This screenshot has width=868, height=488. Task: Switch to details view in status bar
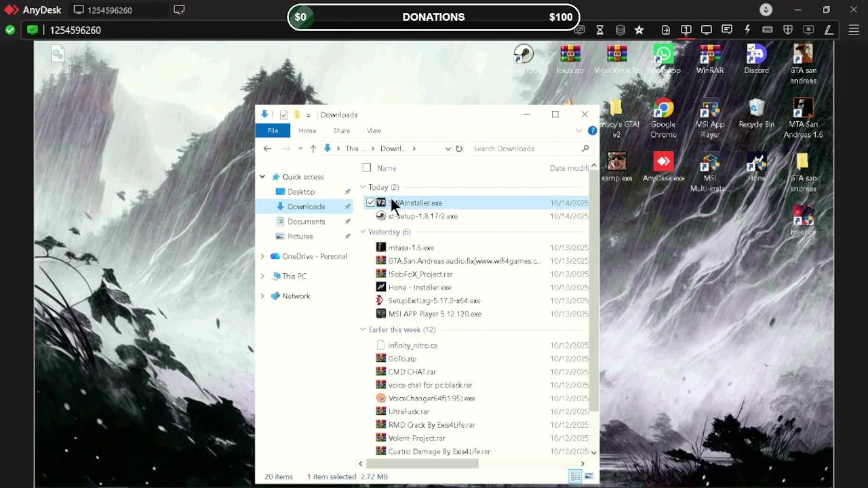click(575, 477)
